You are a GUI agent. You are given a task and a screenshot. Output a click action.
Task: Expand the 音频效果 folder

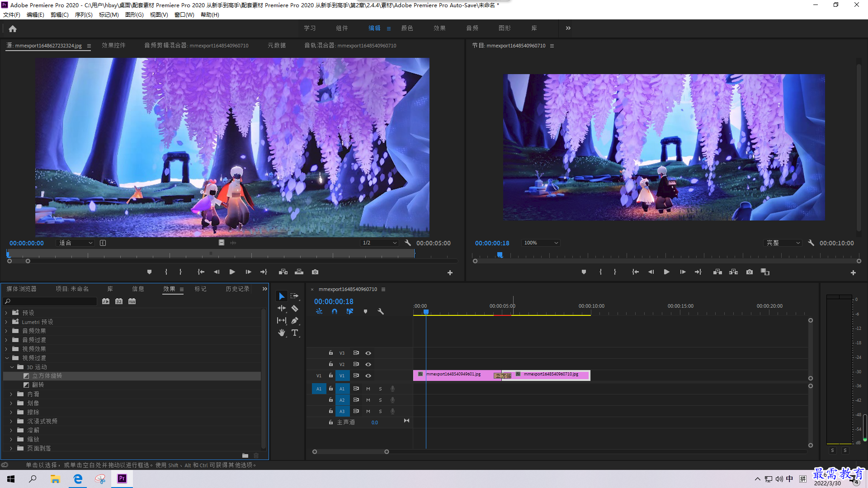tap(6, 331)
